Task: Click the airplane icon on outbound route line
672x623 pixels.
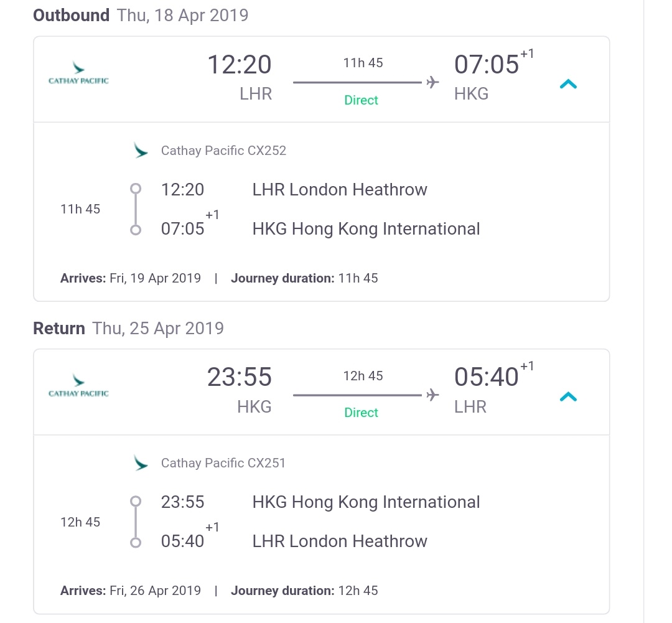Action: [x=433, y=83]
